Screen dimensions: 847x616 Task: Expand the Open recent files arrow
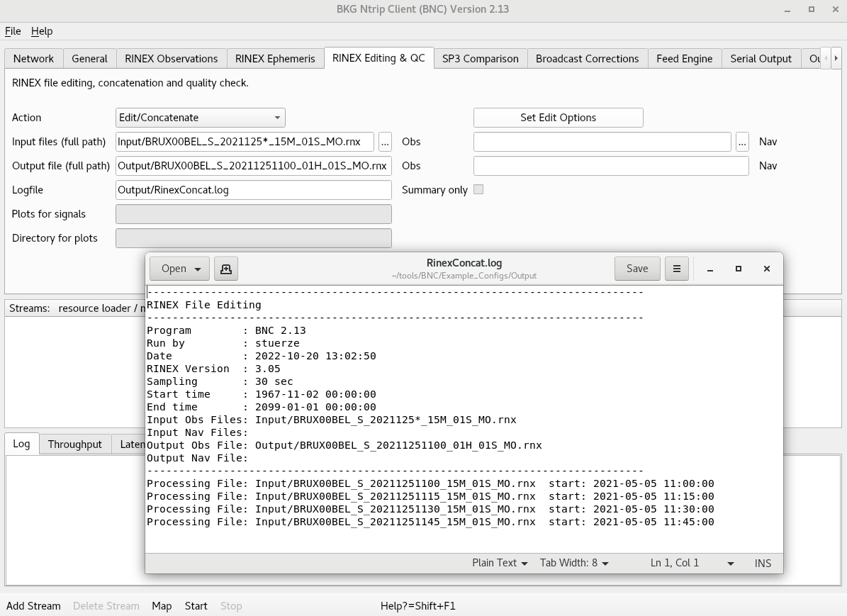tap(197, 269)
